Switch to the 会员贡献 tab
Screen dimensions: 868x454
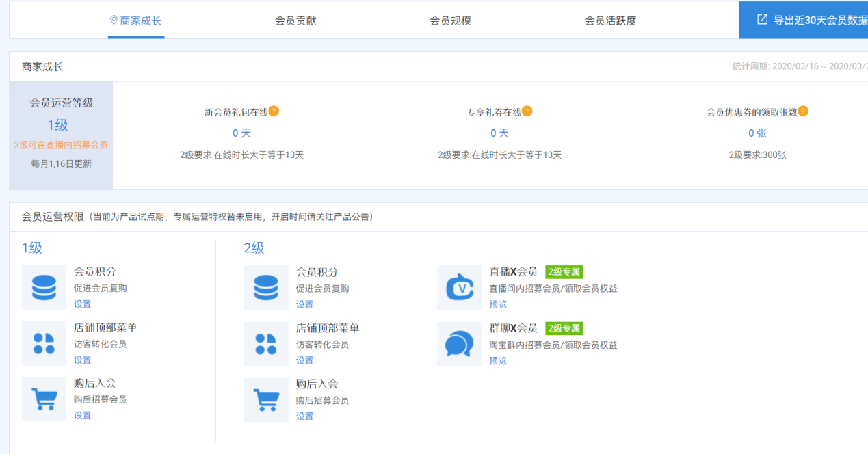(x=295, y=21)
